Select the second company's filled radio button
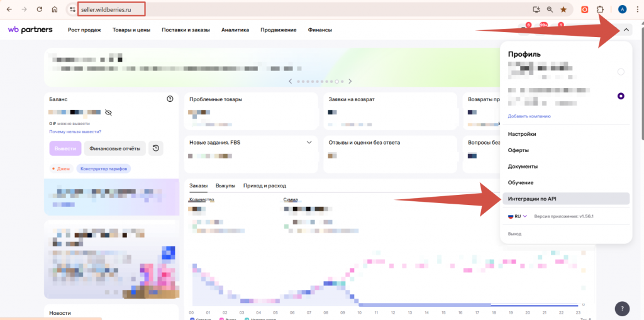This screenshot has width=644, height=320. pos(621,96)
